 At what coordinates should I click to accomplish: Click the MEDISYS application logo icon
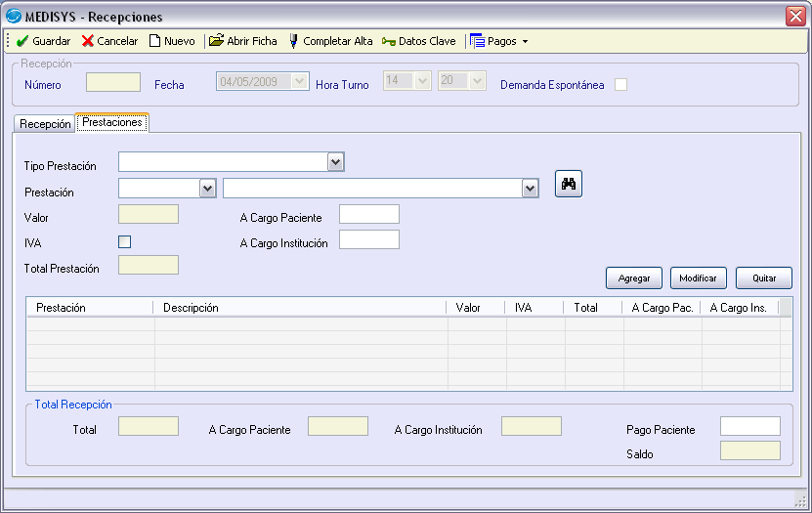pyautogui.click(x=14, y=16)
